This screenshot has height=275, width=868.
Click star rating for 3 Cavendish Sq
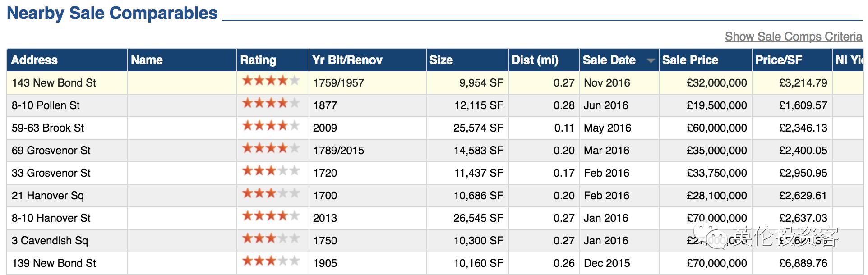pos(271,239)
